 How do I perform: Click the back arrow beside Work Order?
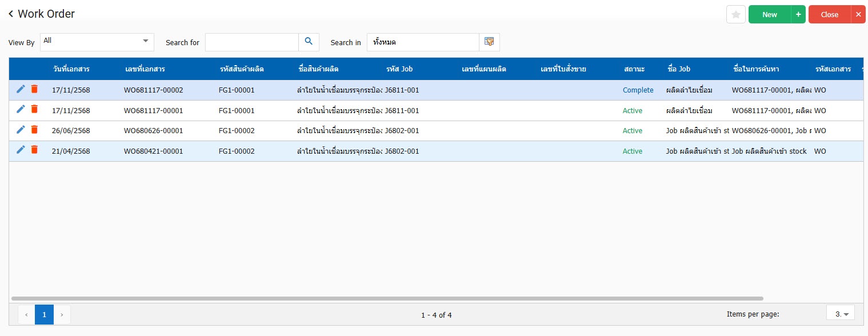[x=11, y=14]
